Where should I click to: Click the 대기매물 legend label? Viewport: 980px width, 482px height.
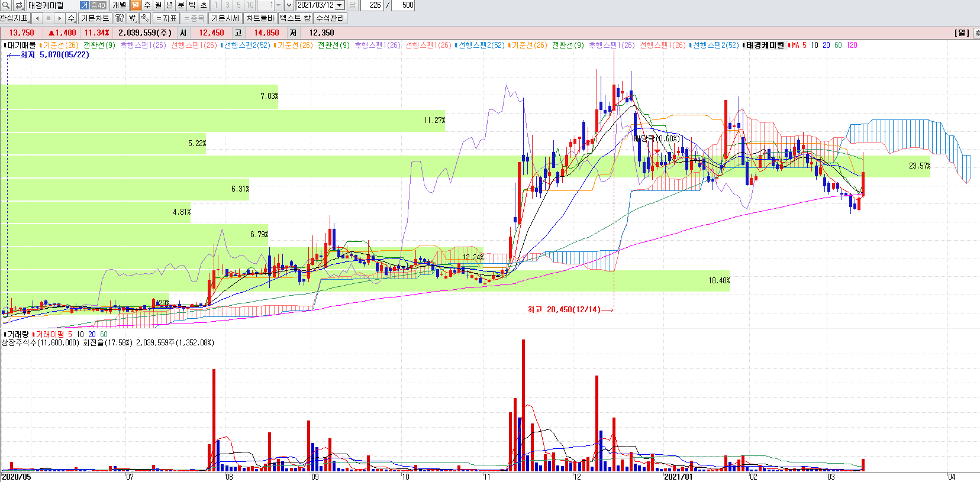pos(21,45)
